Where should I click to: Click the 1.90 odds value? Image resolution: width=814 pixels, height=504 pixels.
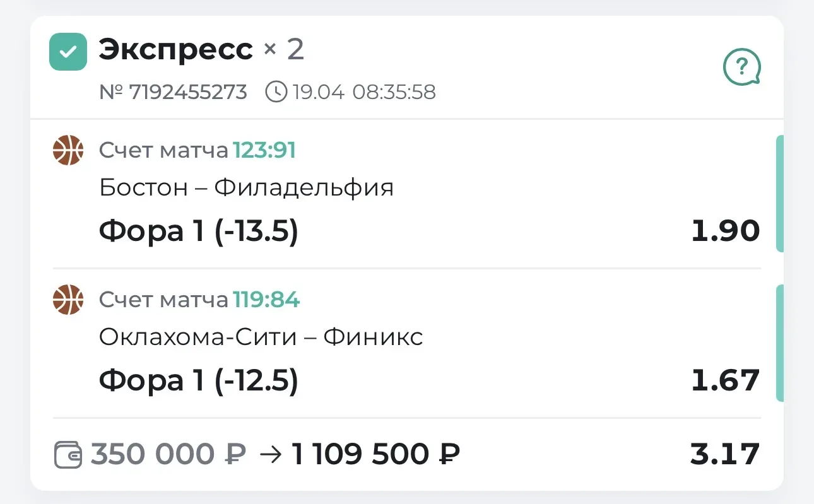coord(725,231)
